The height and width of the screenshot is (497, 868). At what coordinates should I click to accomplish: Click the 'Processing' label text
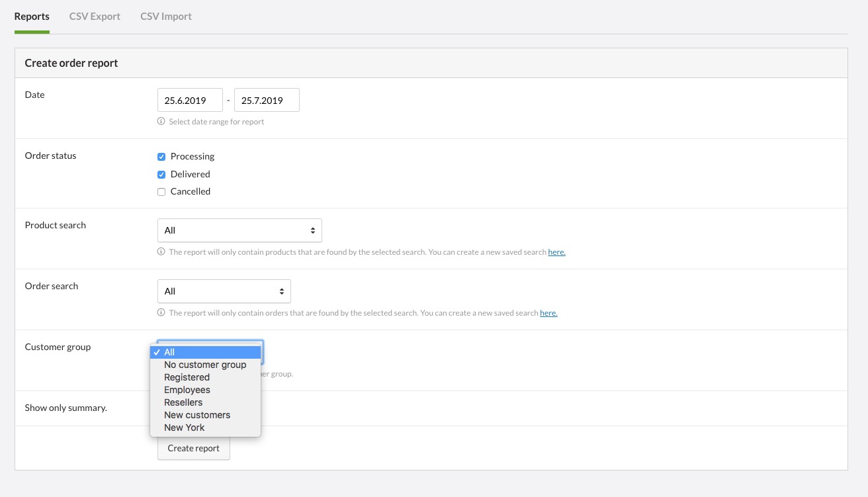point(193,157)
